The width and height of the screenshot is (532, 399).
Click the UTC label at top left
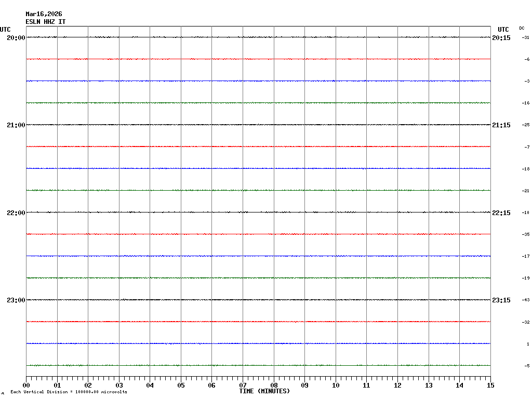coord(5,30)
